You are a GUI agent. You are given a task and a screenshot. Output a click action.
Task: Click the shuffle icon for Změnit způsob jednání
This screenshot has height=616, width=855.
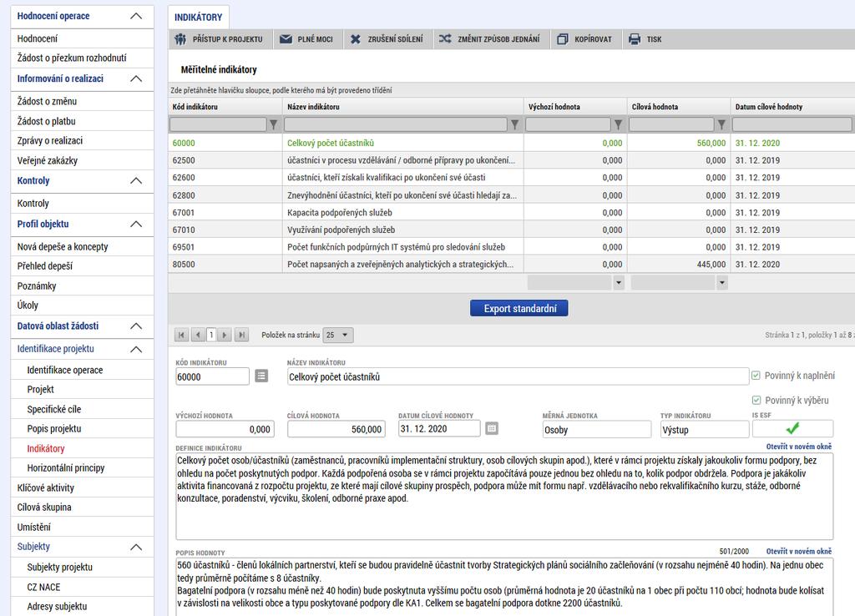click(445, 38)
